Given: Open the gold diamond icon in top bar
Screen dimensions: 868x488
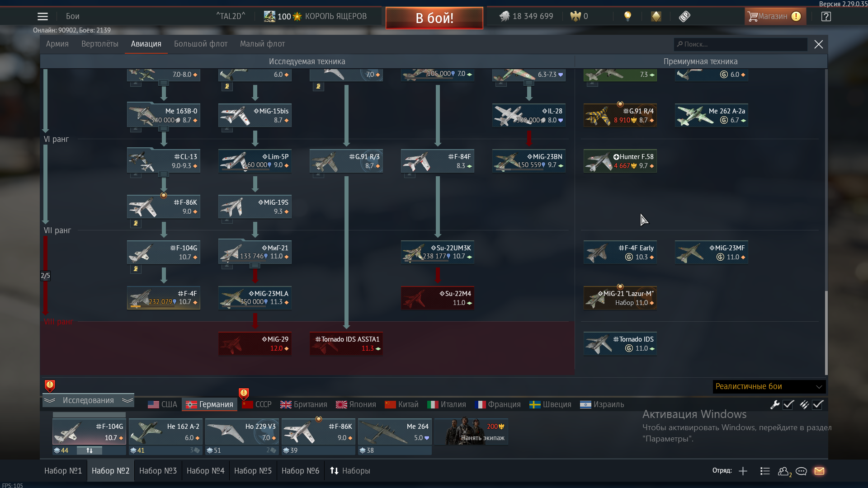Looking at the screenshot, I should tap(656, 16).
